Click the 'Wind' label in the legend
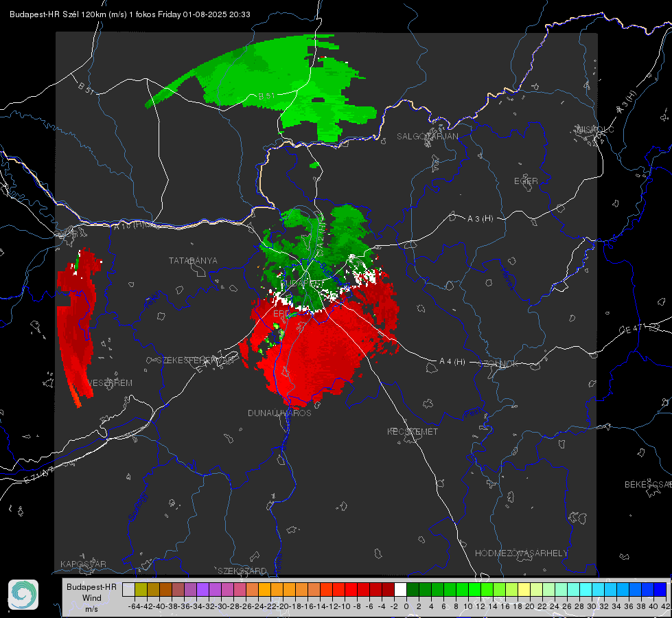Viewport: 672px width, 618px height. pyautogui.click(x=92, y=598)
